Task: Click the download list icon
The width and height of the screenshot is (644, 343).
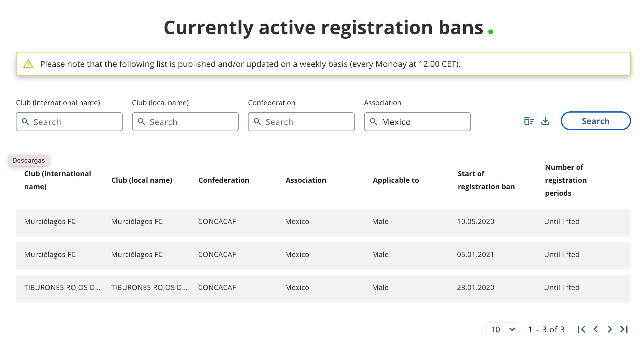Action: point(545,121)
